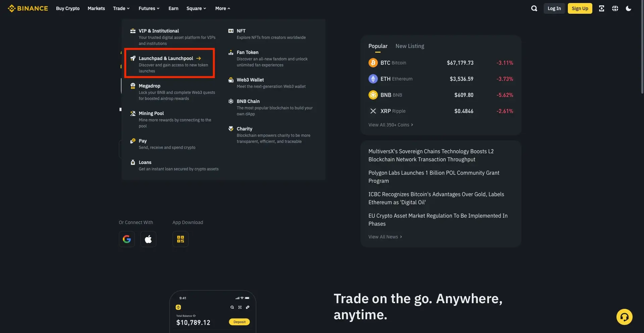Click the ETH price $3,536.59
644x333 pixels.
(x=461, y=79)
